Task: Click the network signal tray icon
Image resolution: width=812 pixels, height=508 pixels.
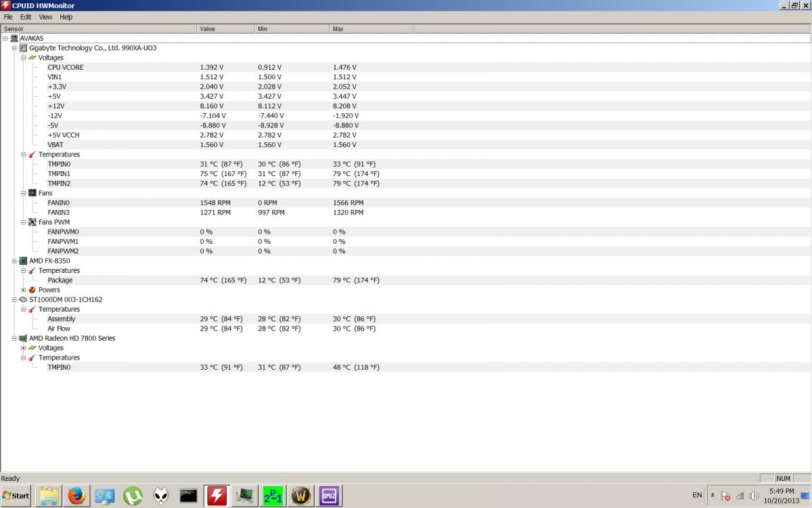Action: pyautogui.click(x=740, y=496)
